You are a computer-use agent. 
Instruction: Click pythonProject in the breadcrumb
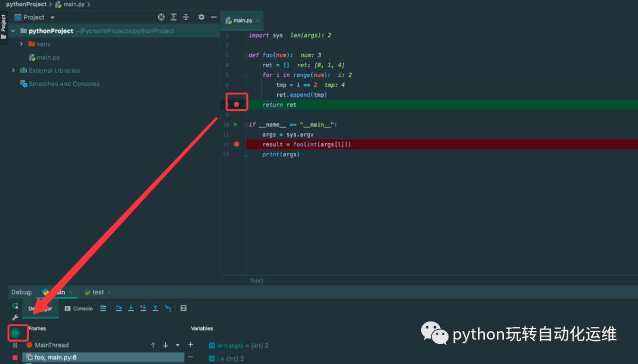26,4
